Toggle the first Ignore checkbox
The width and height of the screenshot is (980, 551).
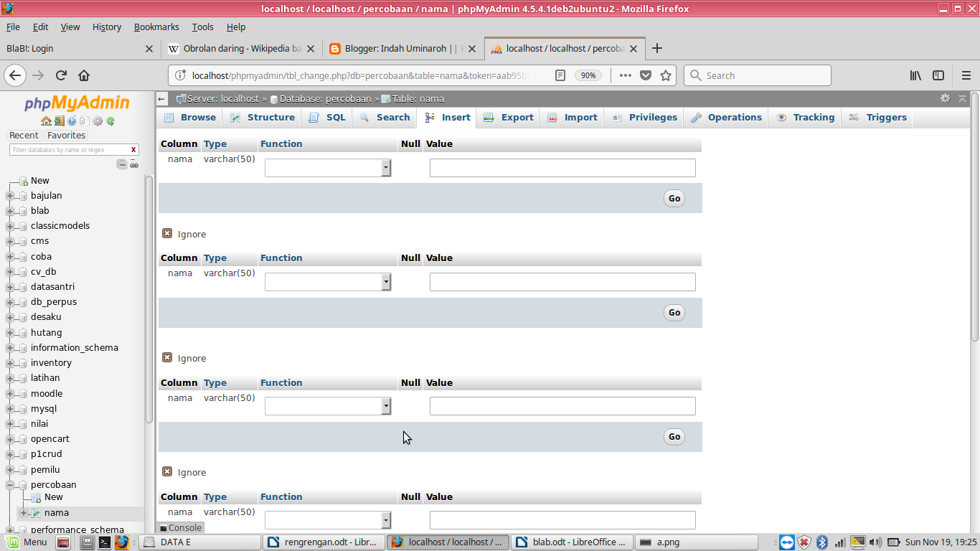click(168, 234)
